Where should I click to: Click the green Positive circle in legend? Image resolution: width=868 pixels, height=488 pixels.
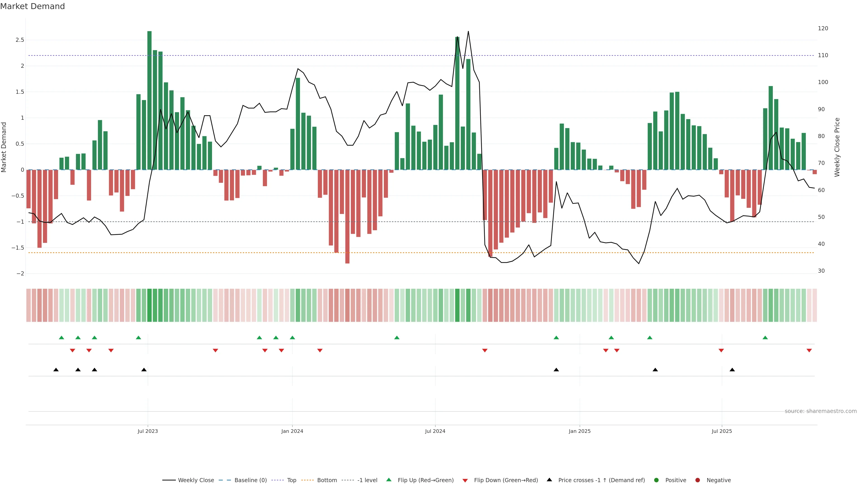point(656,480)
